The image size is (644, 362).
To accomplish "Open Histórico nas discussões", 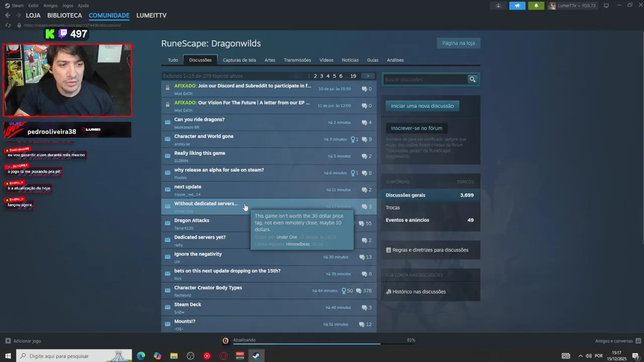I will point(419,292).
